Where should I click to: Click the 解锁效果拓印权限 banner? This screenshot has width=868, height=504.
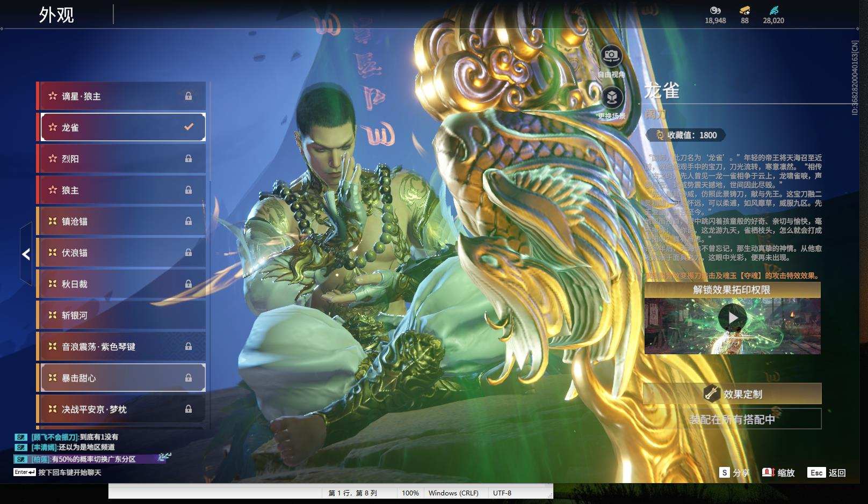click(733, 290)
